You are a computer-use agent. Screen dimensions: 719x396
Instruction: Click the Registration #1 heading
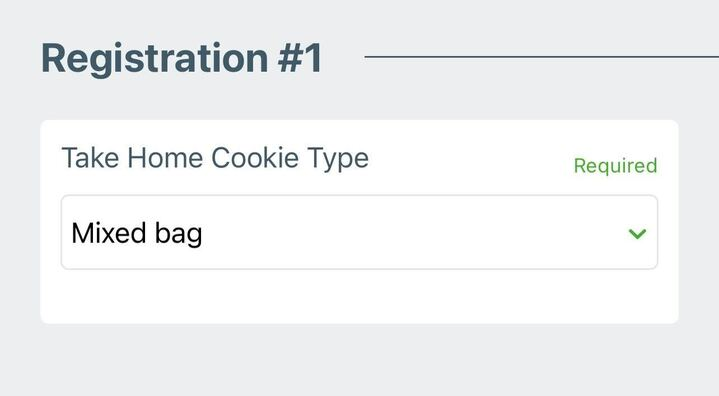coord(182,58)
